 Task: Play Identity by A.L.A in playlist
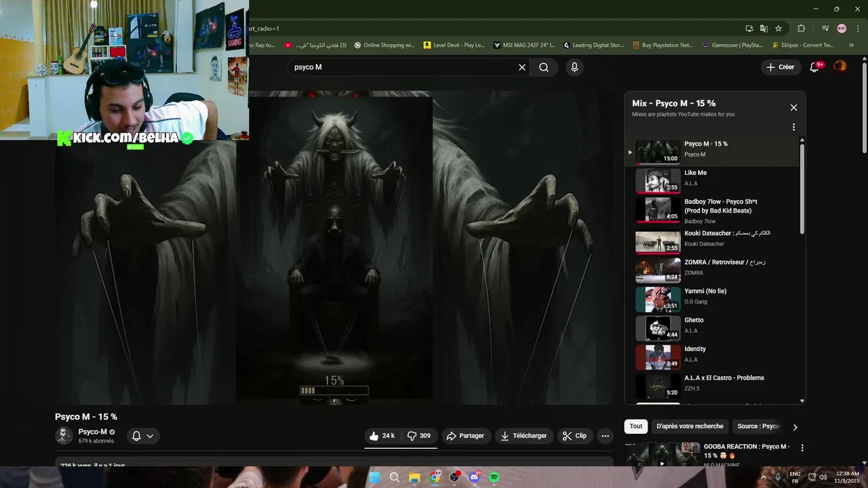[712, 356]
